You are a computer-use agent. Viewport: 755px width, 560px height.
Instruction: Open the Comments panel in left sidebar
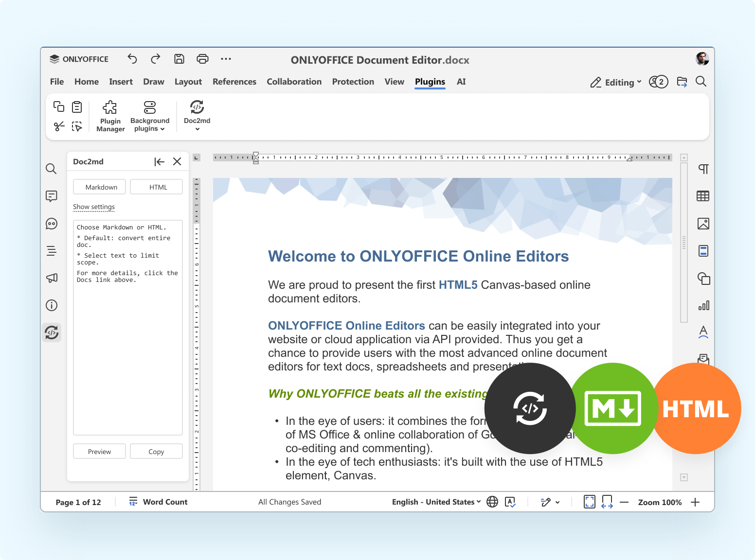click(x=52, y=196)
